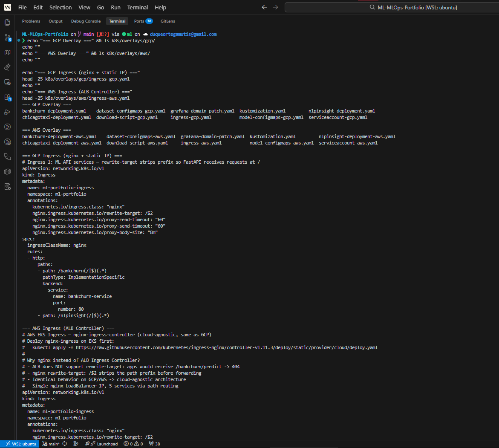Click the main* branch in the status bar

[51, 444]
